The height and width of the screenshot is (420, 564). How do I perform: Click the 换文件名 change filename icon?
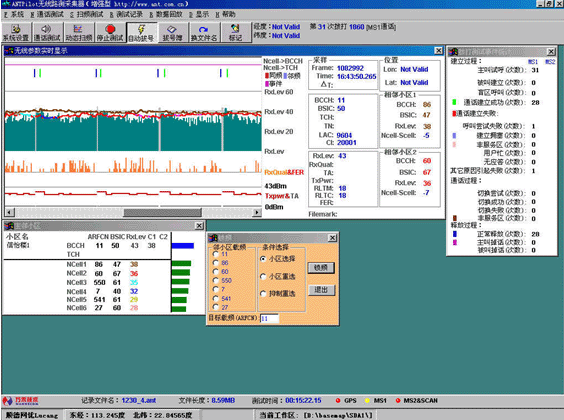click(x=204, y=33)
